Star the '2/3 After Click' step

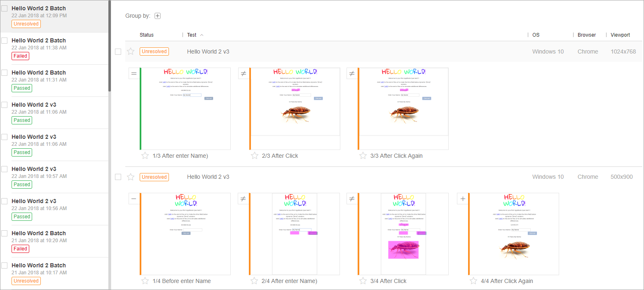(254, 156)
